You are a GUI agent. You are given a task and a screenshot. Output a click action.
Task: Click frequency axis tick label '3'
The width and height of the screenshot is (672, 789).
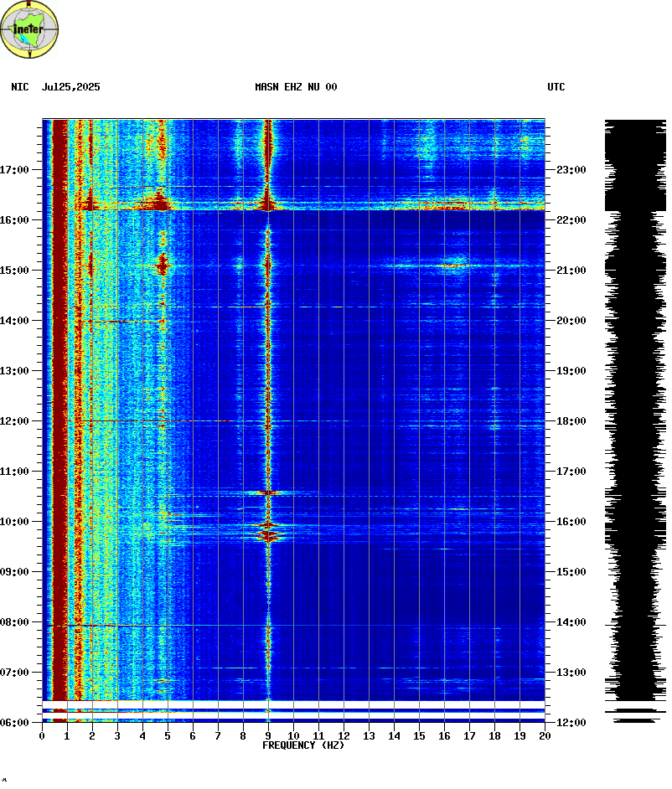tap(117, 736)
